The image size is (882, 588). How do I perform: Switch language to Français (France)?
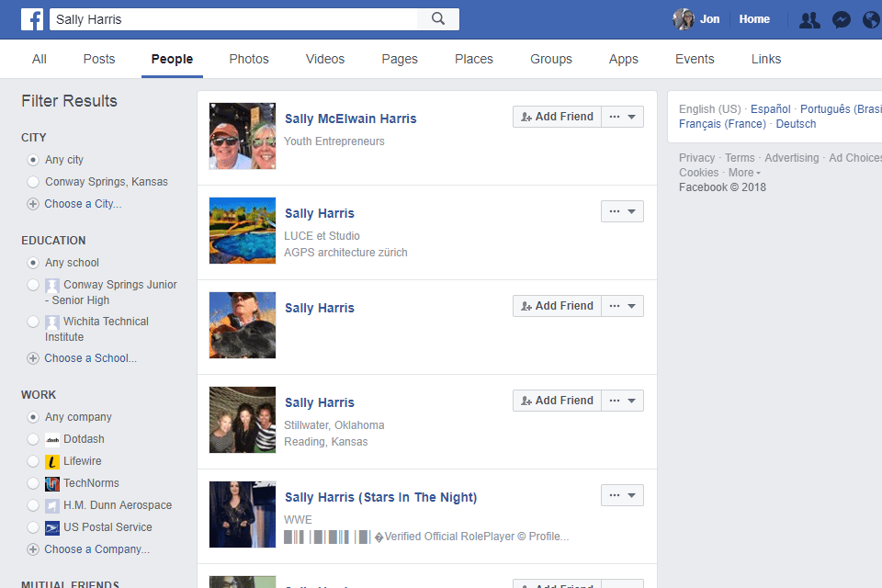click(x=722, y=124)
